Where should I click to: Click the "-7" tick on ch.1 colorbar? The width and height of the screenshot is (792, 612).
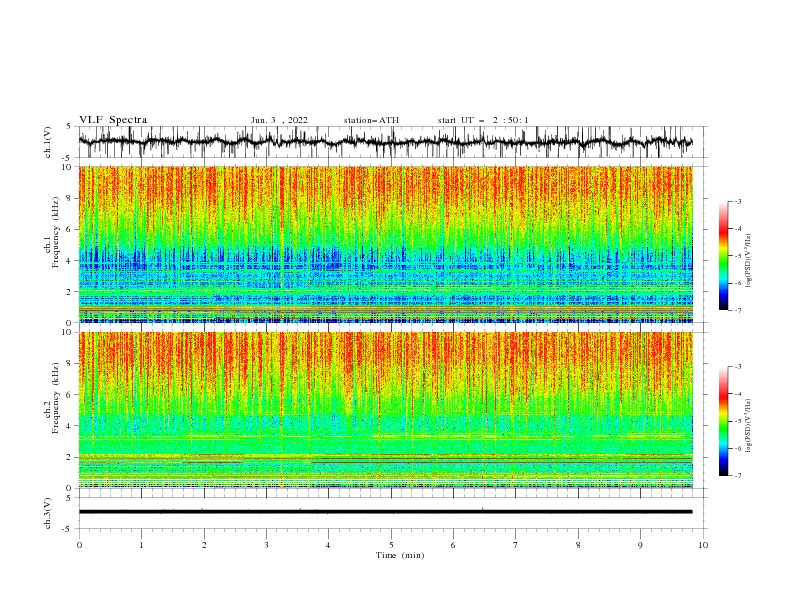point(737,311)
